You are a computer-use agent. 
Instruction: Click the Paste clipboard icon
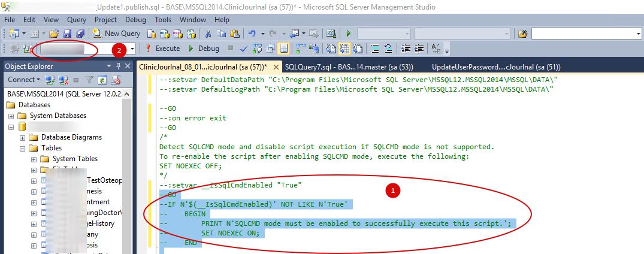tap(234, 34)
